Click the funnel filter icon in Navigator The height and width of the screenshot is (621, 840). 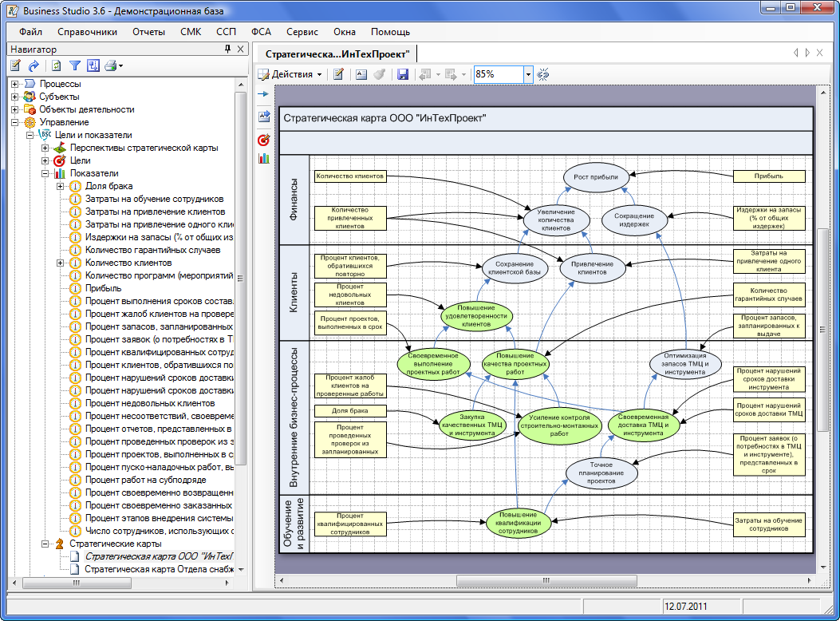[x=75, y=66]
